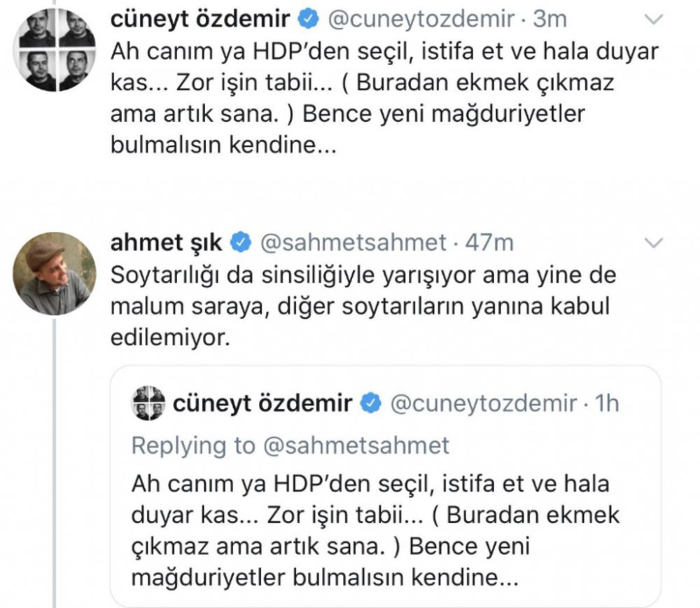The image size is (700, 608).
Task: Open the @cuneytozdemir handle in top tweet
Action: [x=421, y=19]
